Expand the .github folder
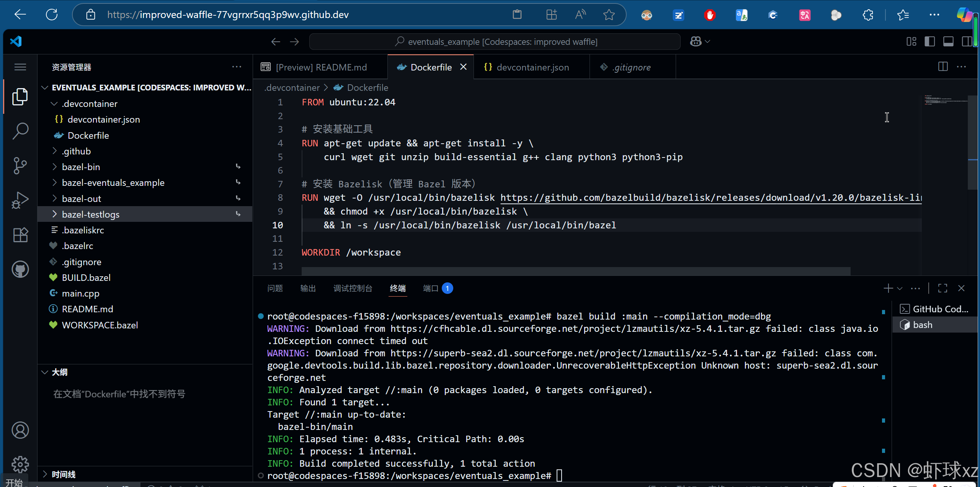Image resolution: width=980 pixels, height=487 pixels. click(x=145, y=151)
